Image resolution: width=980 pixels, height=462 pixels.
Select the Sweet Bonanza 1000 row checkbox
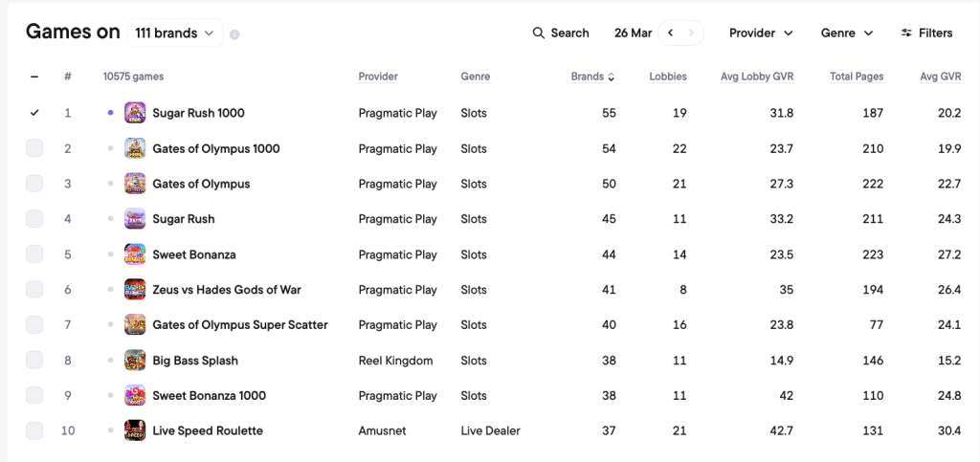coord(34,396)
